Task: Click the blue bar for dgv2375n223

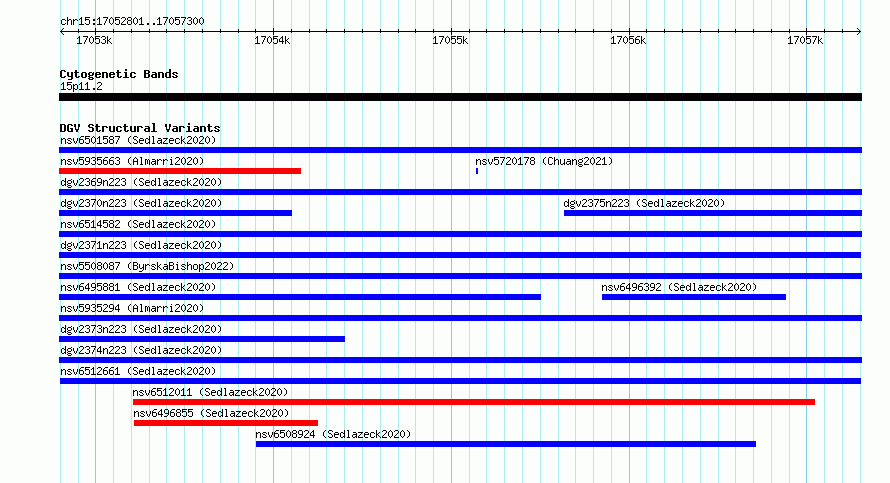Action: pyautogui.click(x=713, y=213)
